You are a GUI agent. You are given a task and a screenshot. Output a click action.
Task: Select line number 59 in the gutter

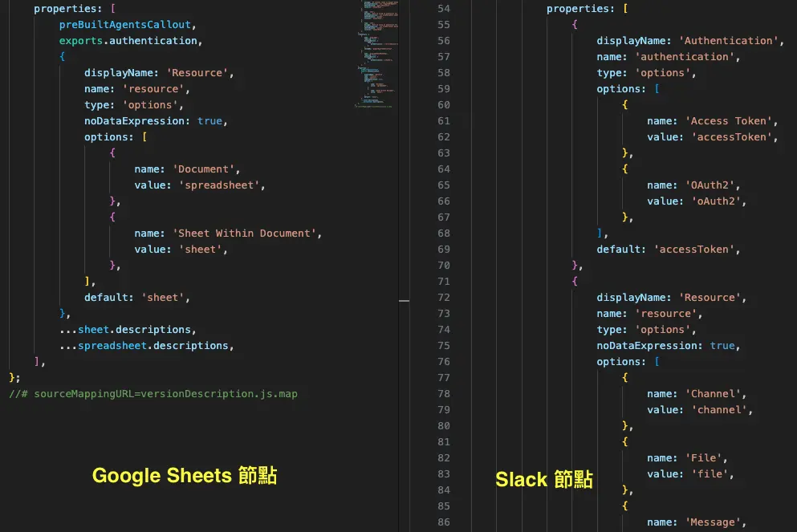tap(444, 89)
